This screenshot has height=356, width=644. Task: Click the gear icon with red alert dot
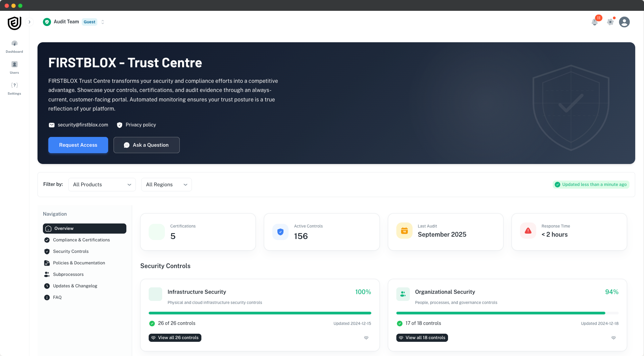pyautogui.click(x=610, y=22)
